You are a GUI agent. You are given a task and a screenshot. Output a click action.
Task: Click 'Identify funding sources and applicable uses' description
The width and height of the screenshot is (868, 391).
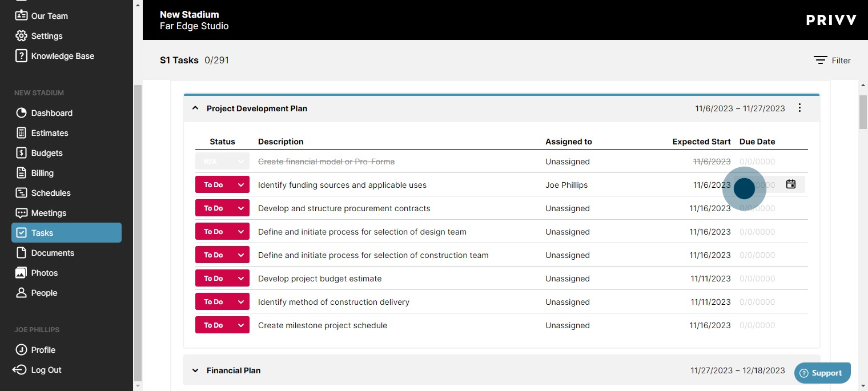coord(342,185)
